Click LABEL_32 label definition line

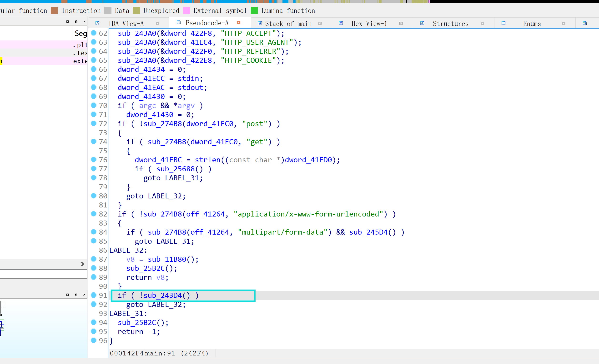(128, 250)
